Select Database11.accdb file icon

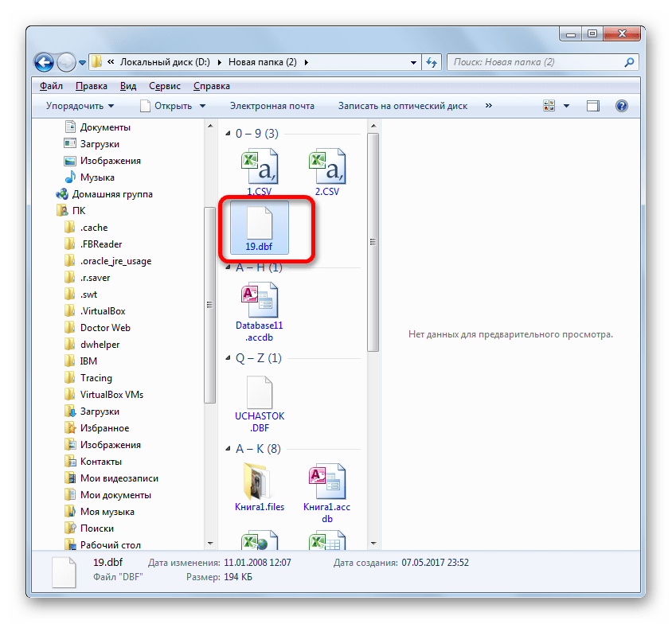260,300
